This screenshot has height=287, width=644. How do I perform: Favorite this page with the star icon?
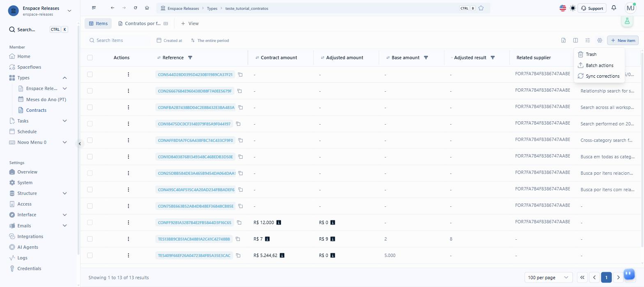[481, 8]
